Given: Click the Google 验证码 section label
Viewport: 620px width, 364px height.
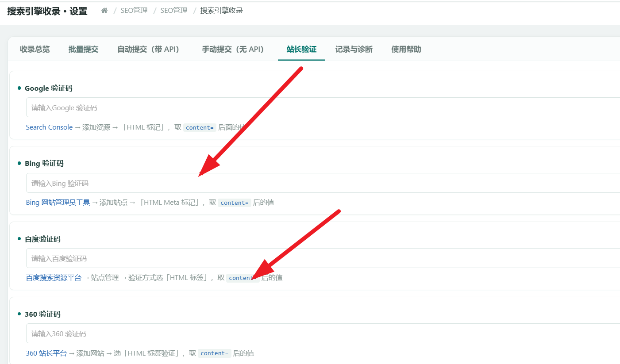Looking at the screenshot, I should tap(48, 88).
